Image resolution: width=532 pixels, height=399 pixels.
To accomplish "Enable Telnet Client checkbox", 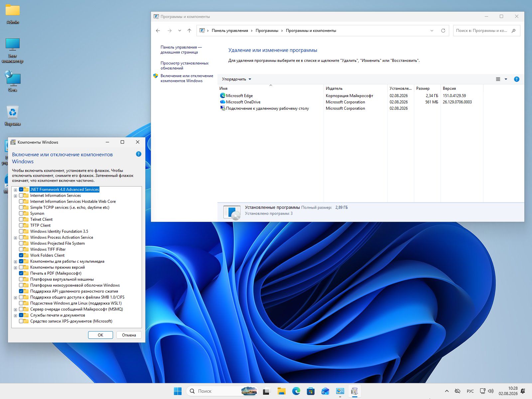I will click(x=21, y=219).
